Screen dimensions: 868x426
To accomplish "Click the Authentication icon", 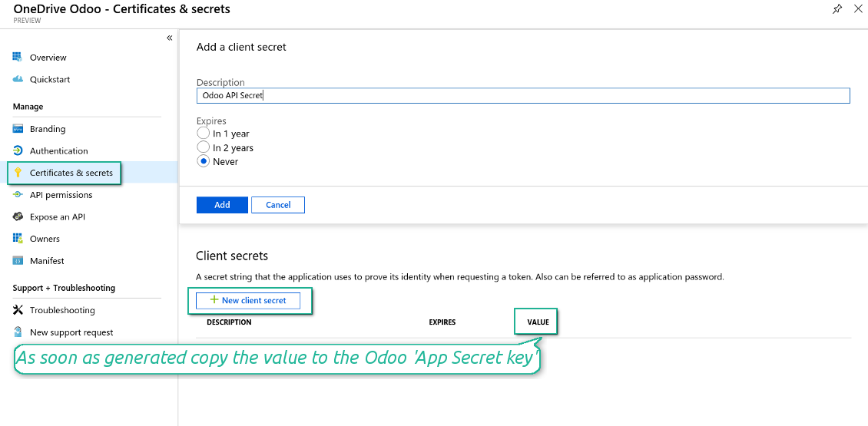I will pos(18,150).
